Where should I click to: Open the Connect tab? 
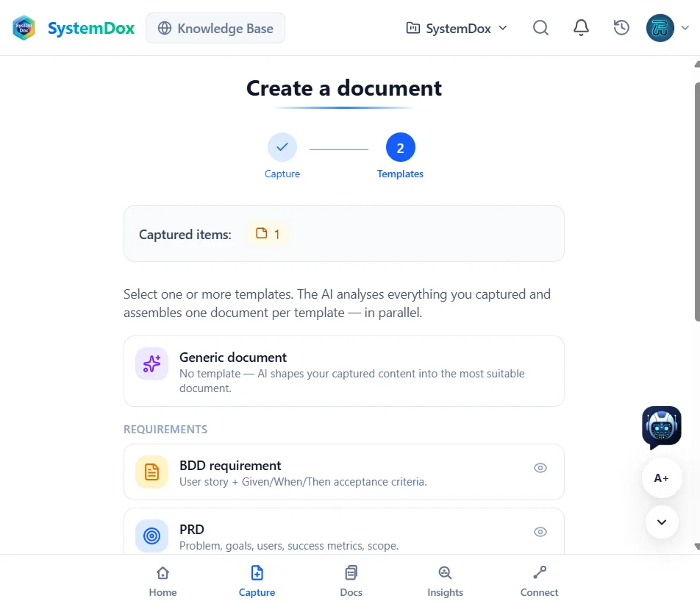pyautogui.click(x=539, y=581)
